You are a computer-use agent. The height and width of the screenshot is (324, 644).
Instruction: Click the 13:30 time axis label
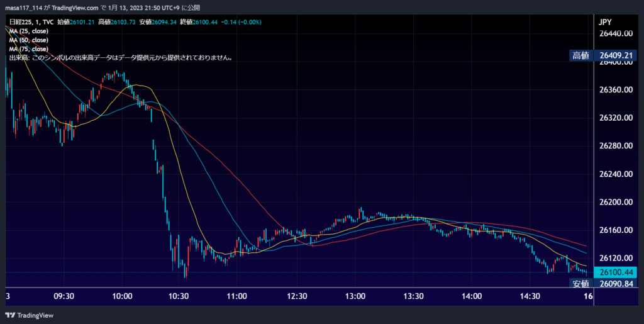[414, 296]
